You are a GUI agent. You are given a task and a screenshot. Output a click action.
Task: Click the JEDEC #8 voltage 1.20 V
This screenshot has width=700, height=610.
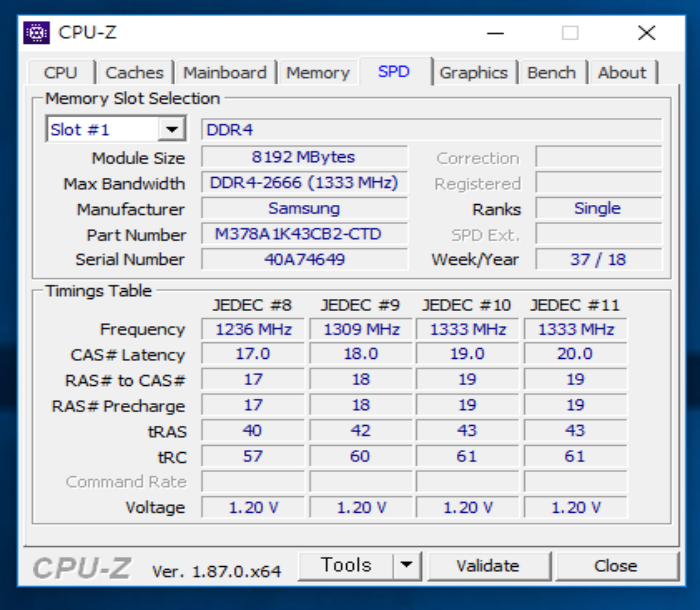(x=253, y=507)
